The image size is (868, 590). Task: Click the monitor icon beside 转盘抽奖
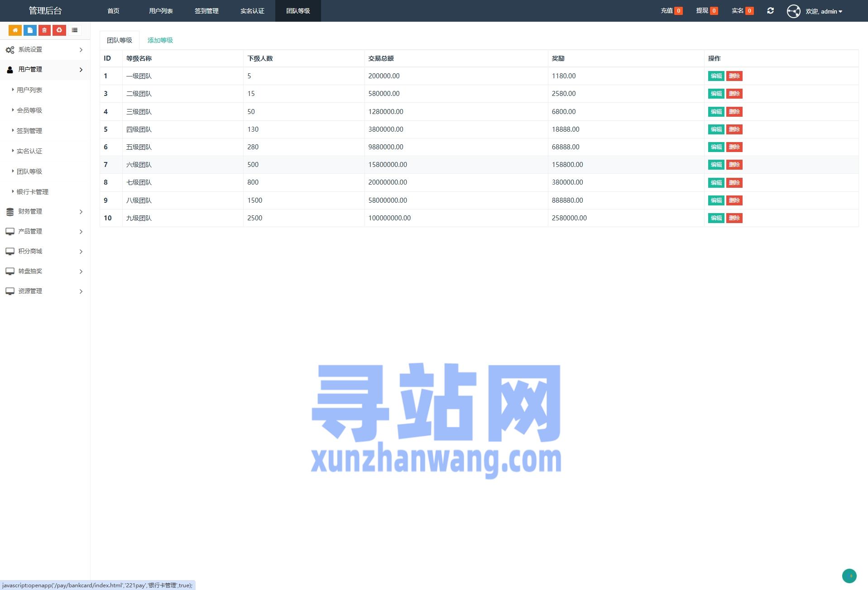(10, 271)
